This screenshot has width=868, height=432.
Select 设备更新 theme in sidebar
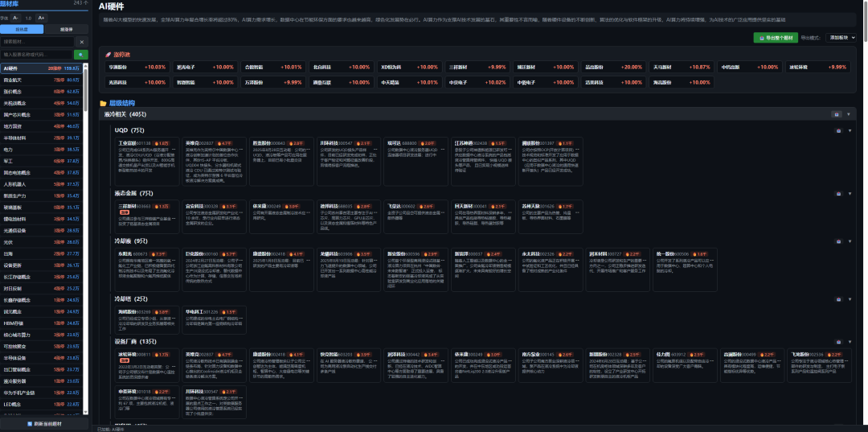point(42,265)
